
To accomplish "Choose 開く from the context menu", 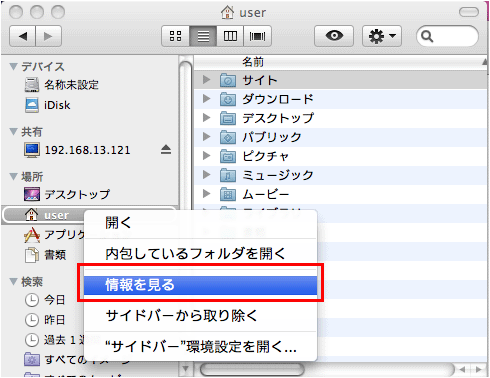I will [x=200, y=223].
